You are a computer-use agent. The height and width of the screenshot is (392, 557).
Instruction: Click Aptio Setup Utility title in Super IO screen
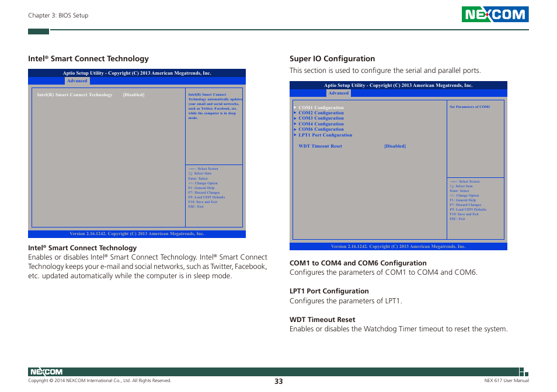click(398, 85)
